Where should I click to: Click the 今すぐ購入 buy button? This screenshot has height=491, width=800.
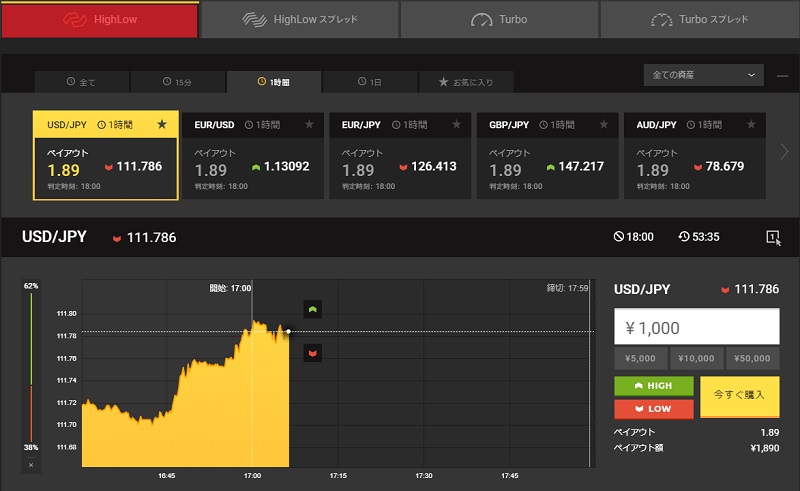tap(740, 397)
